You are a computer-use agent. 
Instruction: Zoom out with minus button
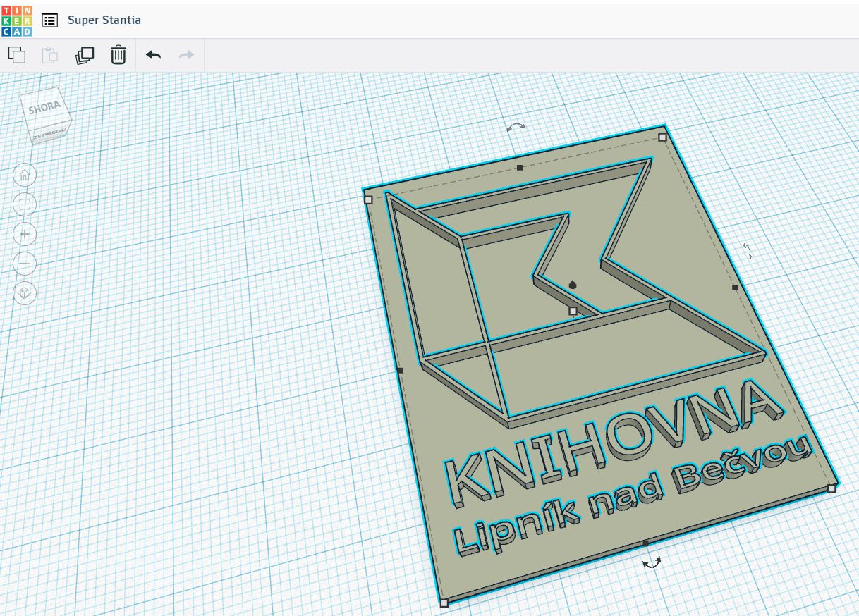[25, 264]
